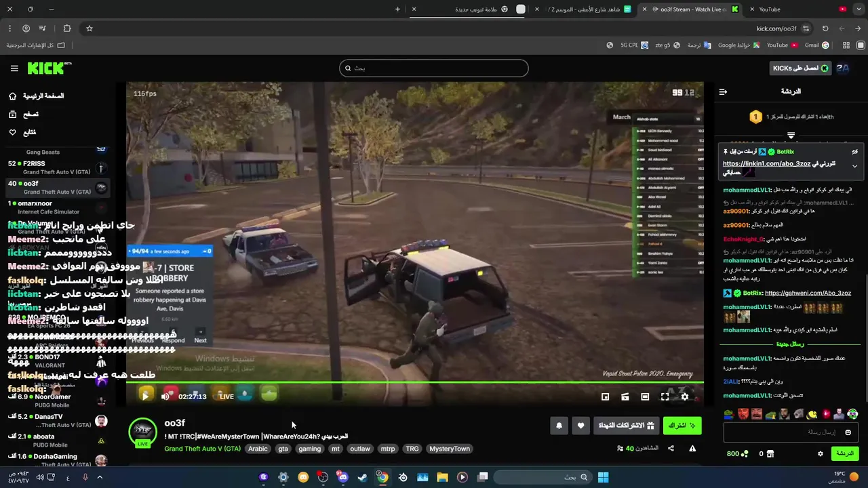Open the oo3f streamer avatar
Screen dimensions: 868x488
pyautogui.click(x=143, y=431)
